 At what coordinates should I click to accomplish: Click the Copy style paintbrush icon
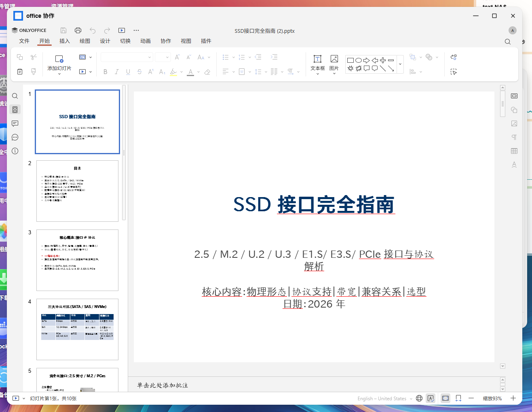[34, 72]
